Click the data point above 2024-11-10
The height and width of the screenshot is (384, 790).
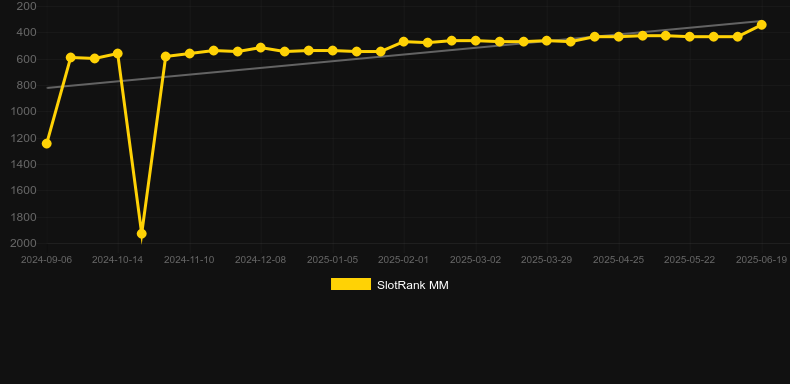pos(189,53)
